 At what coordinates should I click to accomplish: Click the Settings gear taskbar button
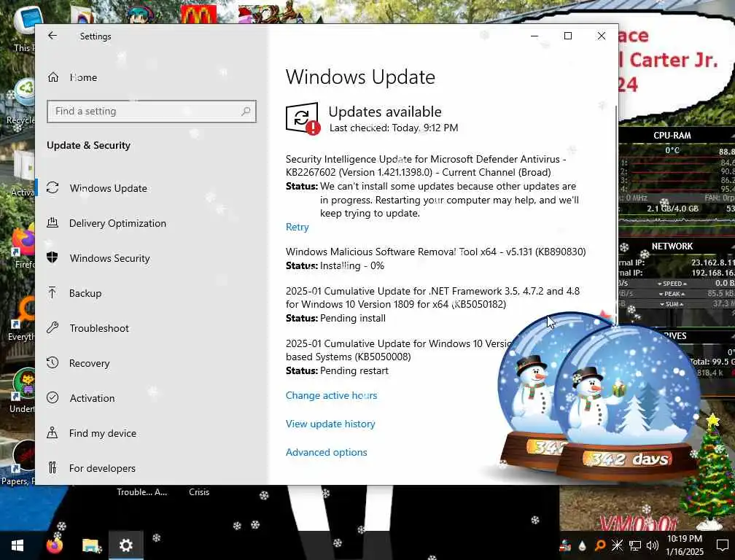(125, 545)
